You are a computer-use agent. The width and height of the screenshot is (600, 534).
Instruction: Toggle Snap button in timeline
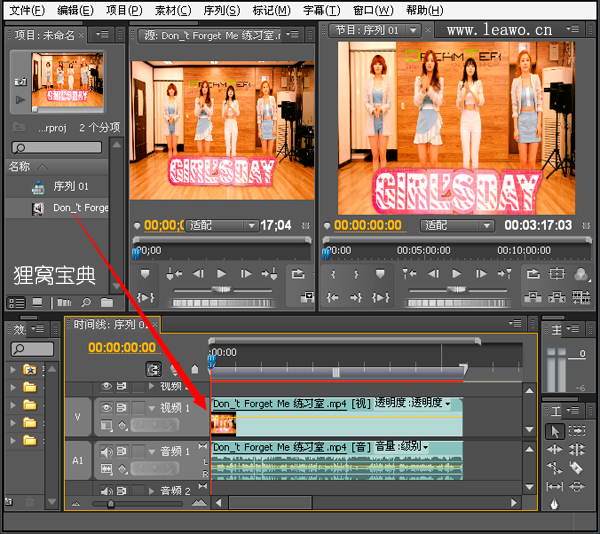click(153, 369)
